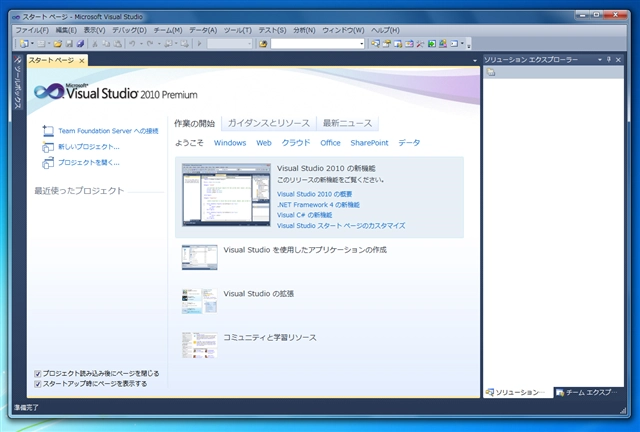The width and height of the screenshot is (640, 432).
Task: Click 新しいプロジェクト link
Action: pos(88,146)
